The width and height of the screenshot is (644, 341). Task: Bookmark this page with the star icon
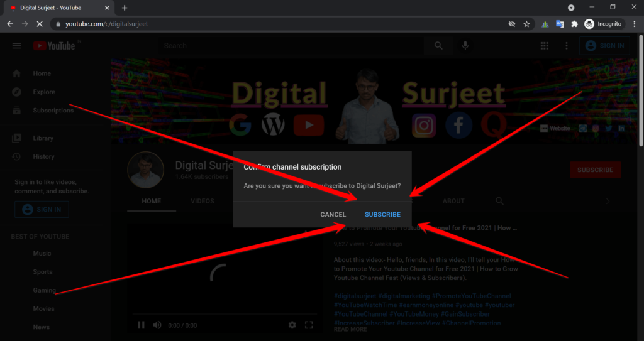(526, 24)
